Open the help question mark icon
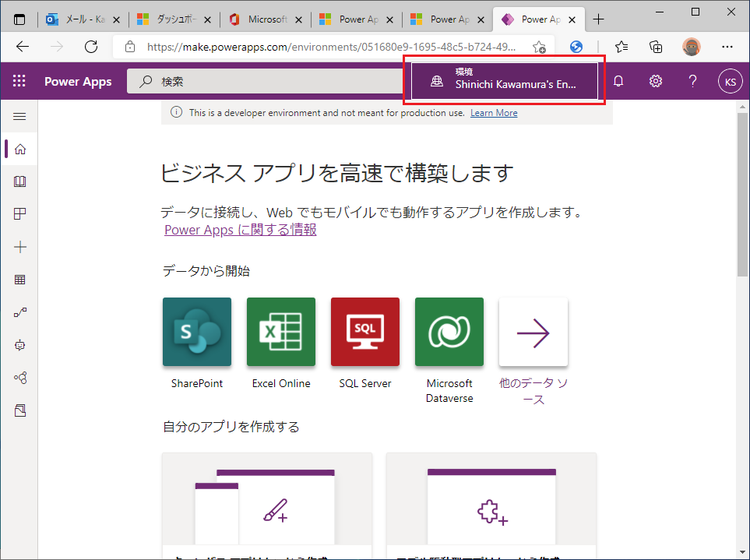The height and width of the screenshot is (560, 750). point(692,81)
